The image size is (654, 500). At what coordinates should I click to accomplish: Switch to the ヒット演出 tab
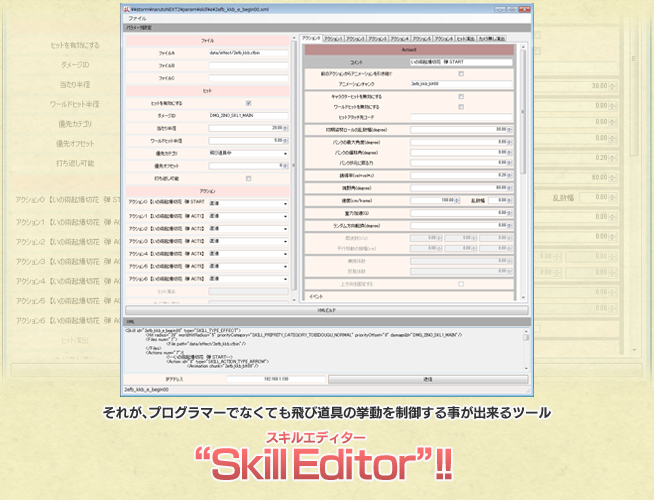point(465,38)
